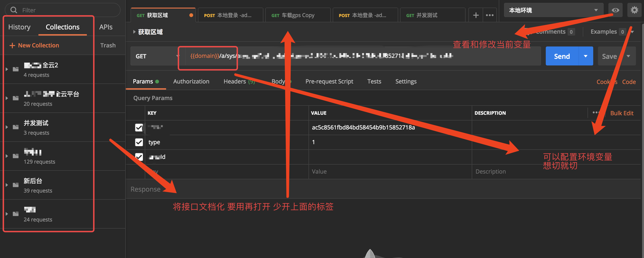
Task: Create a New Collection
Action: coord(34,45)
